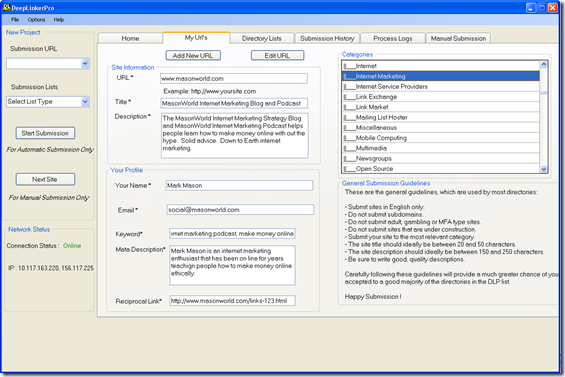Click into the Reciprocal Link field
565x377 pixels.
point(232,301)
